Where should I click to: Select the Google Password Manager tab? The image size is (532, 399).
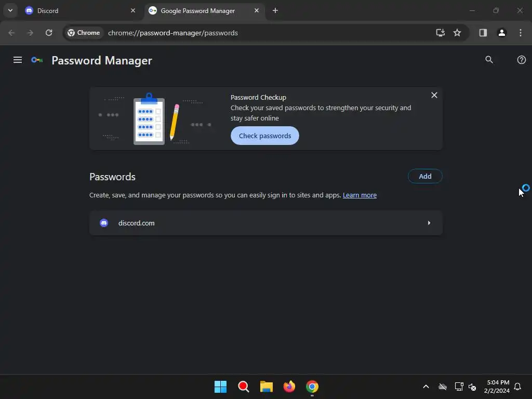tap(204, 10)
